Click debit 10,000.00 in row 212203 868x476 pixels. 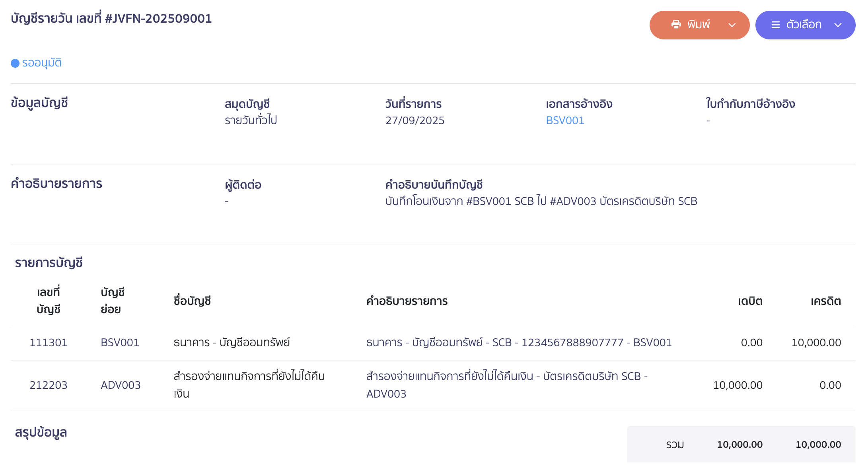coord(738,385)
